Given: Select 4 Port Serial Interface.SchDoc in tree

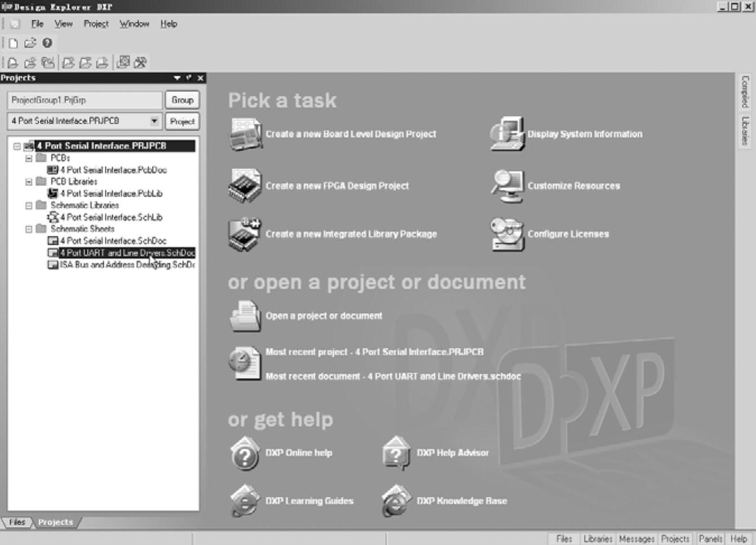Looking at the screenshot, I should [x=113, y=240].
